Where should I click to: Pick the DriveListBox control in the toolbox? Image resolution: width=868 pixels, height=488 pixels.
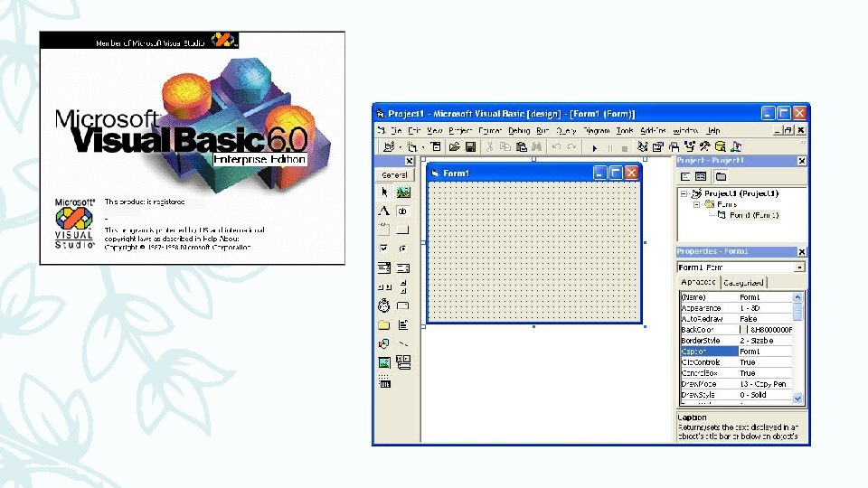point(403,305)
